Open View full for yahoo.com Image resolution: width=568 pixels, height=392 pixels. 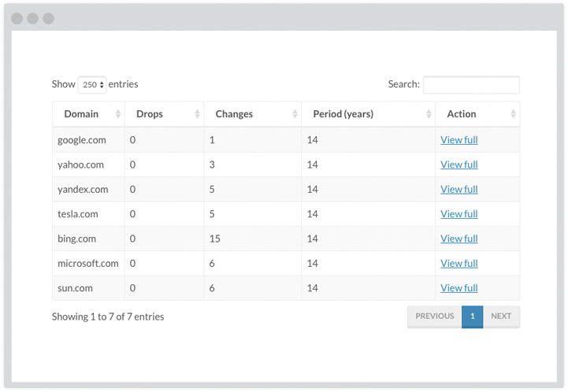459,165
